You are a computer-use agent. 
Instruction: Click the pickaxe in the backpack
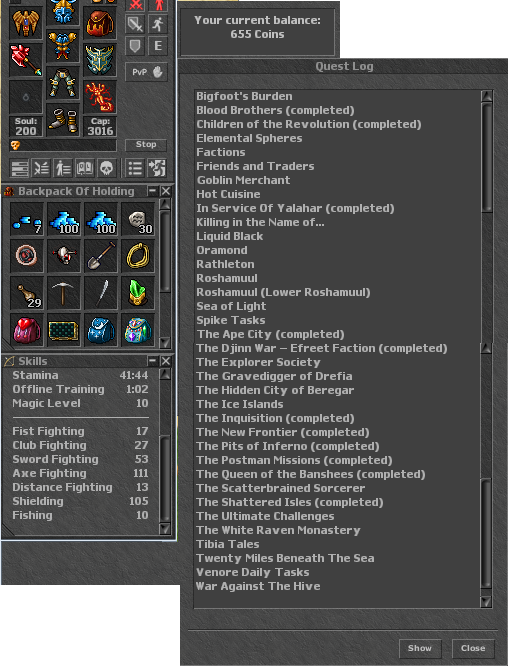point(63,293)
